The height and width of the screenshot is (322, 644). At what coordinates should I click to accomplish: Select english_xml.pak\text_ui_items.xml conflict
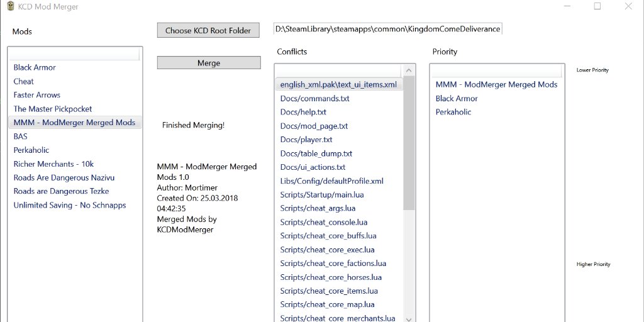tap(339, 85)
